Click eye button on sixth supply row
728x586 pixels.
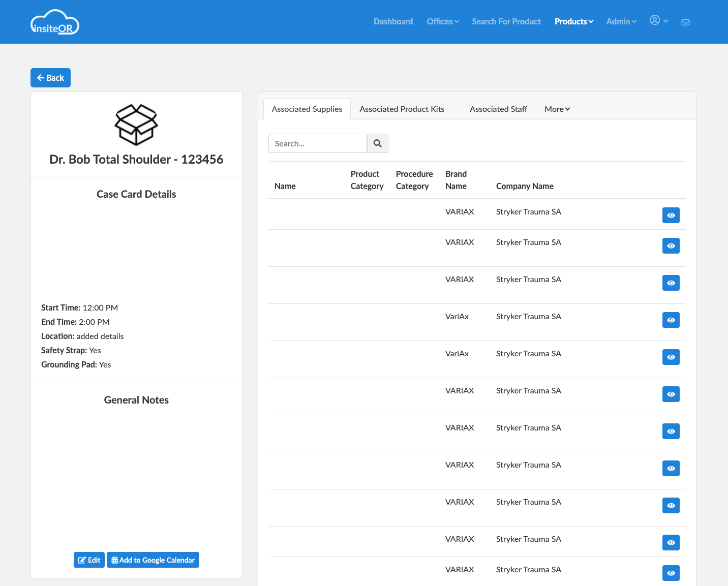pos(671,394)
